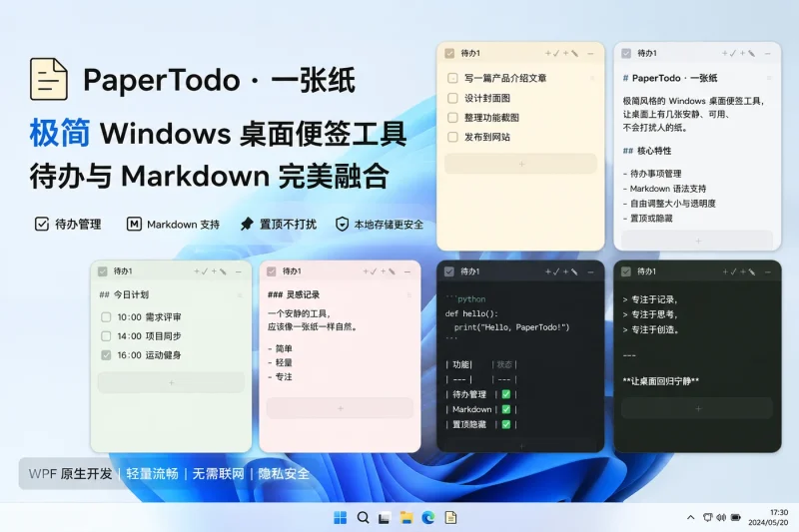This screenshot has width=799, height=532.
Task: Add a text block in the dark 专注于记录 note titlebar
Action: (x=747, y=271)
